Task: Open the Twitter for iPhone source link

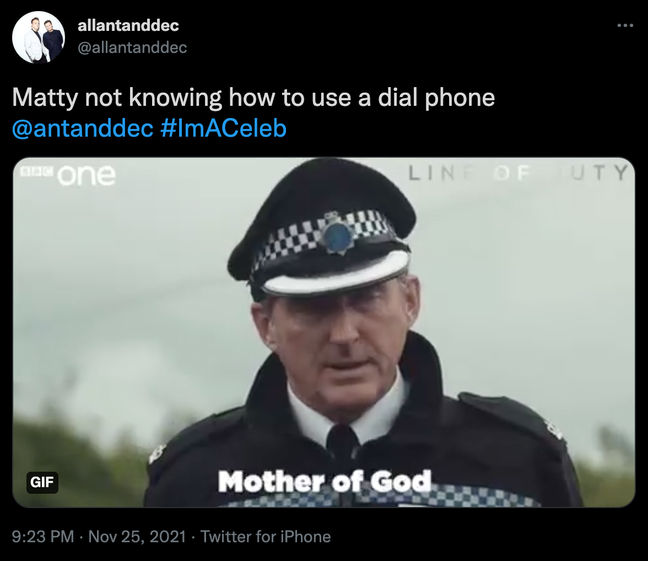Action: coord(266,537)
